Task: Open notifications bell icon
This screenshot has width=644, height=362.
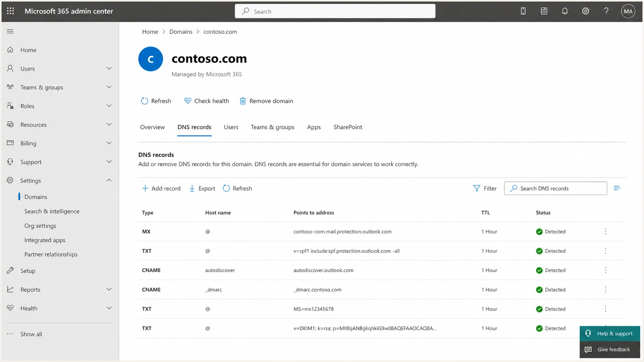Action: (565, 11)
